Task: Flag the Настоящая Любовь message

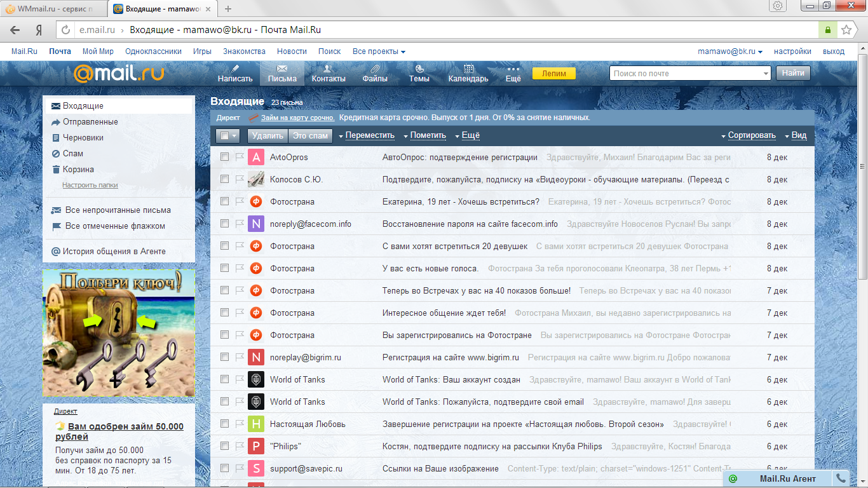Action: pyautogui.click(x=240, y=424)
